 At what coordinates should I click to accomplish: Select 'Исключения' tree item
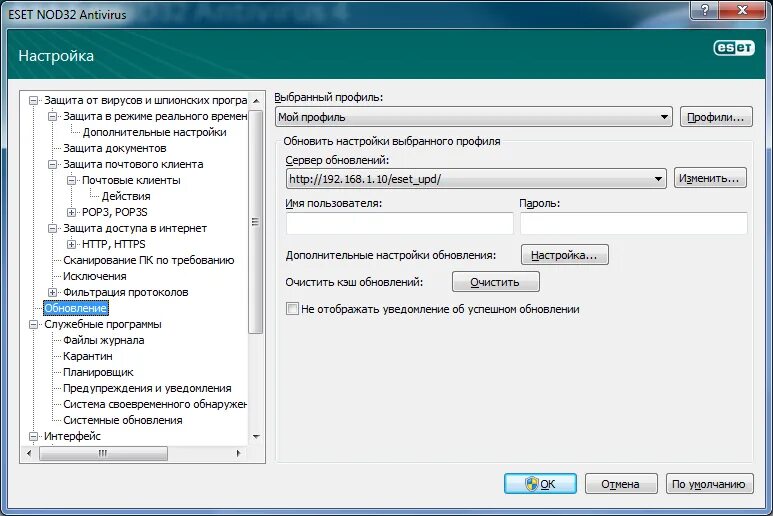[x=95, y=276]
